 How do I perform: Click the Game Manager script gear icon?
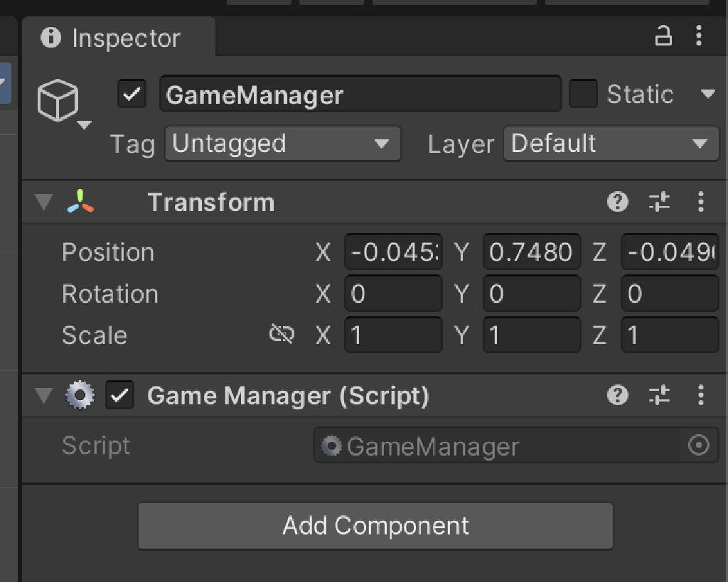(x=80, y=396)
